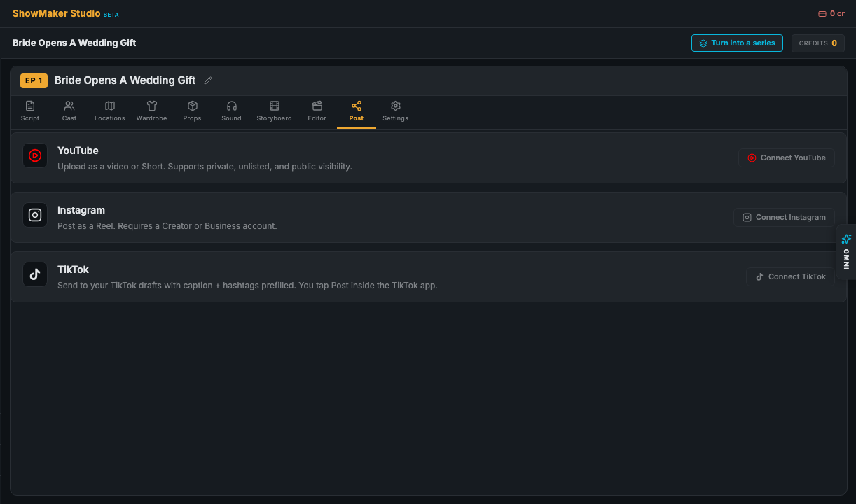Click the pencil icon to rename episode

pyautogui.click(x=208, y=80)
